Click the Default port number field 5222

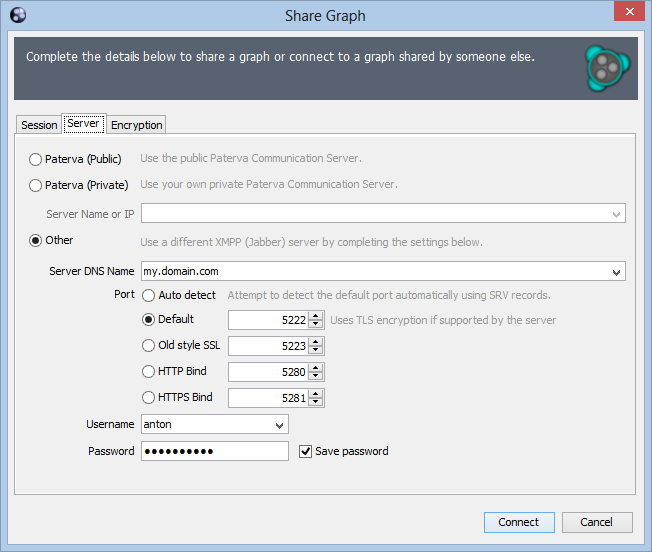click(268, 320)
